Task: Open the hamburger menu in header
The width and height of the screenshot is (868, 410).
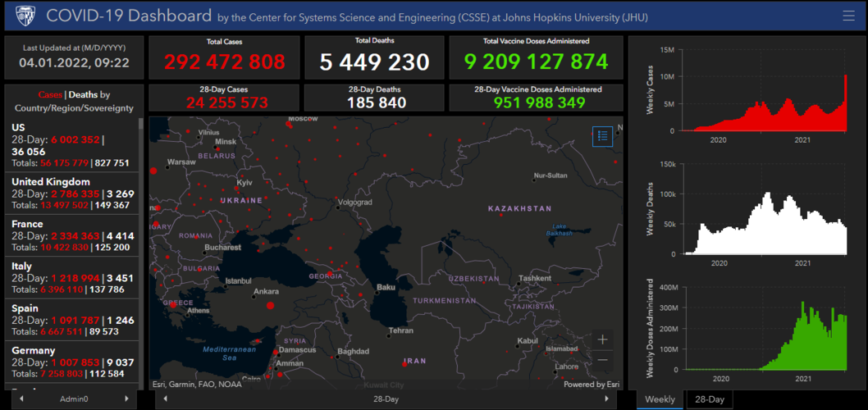Action: pyautogui.click(x=848, y=16)
